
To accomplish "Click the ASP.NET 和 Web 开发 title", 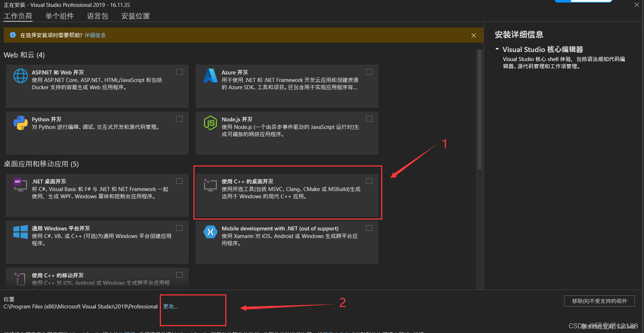I will (x=58, y=72).
